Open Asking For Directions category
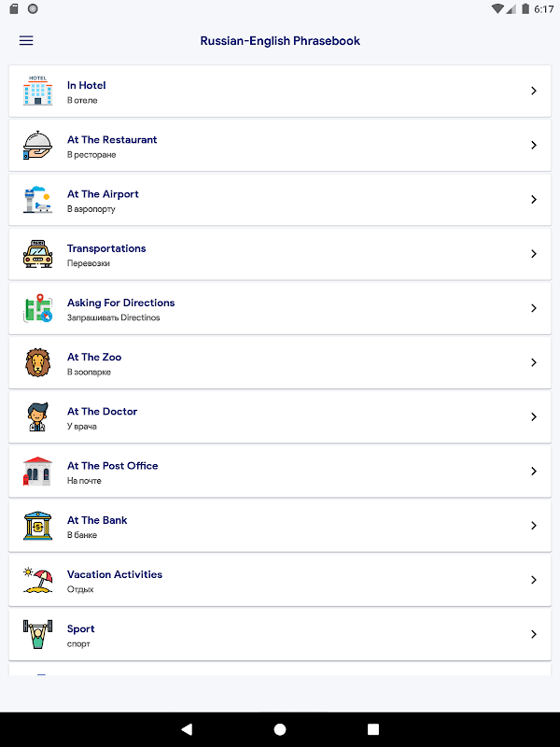Viewport: 560px width, 747px height. coord(280,308)
